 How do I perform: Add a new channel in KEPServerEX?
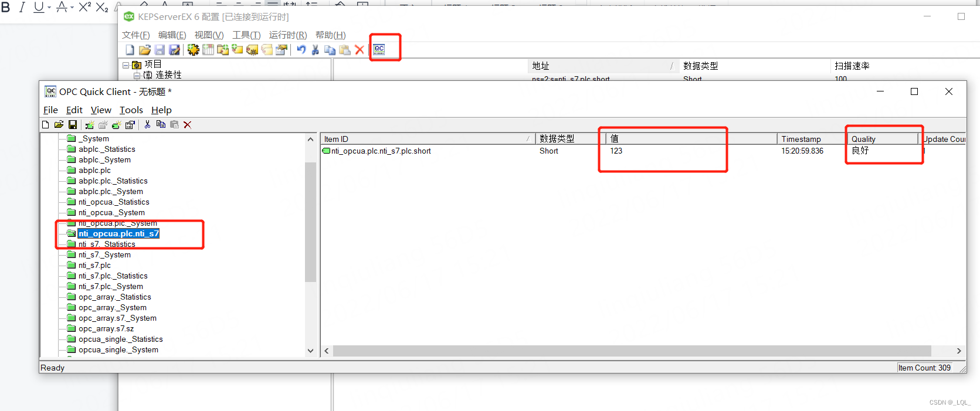click(193, 50)
